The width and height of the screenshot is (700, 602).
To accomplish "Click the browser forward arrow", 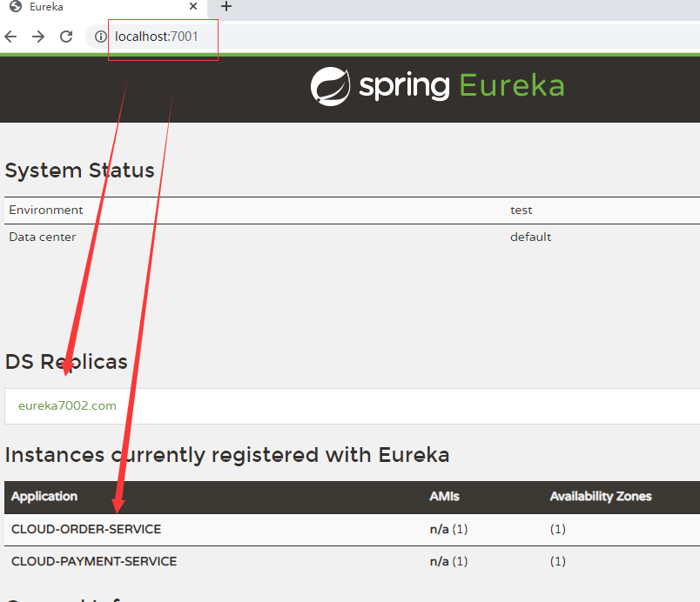I will (38, 37).
